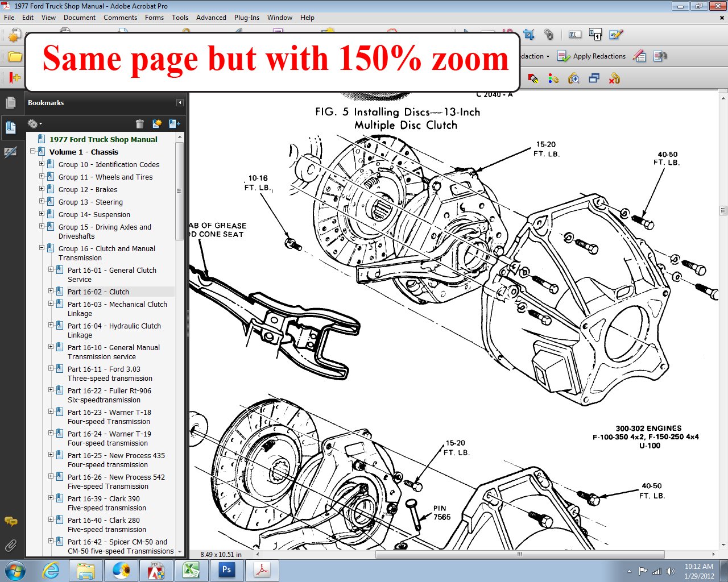Collapse the Bookmarks panel with arrow
728x582 pixels.
pos(180,103)
